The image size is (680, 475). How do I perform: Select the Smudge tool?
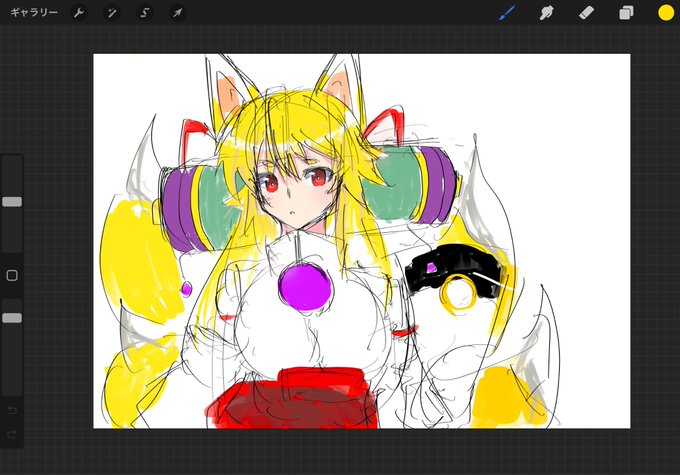(546, 13)
